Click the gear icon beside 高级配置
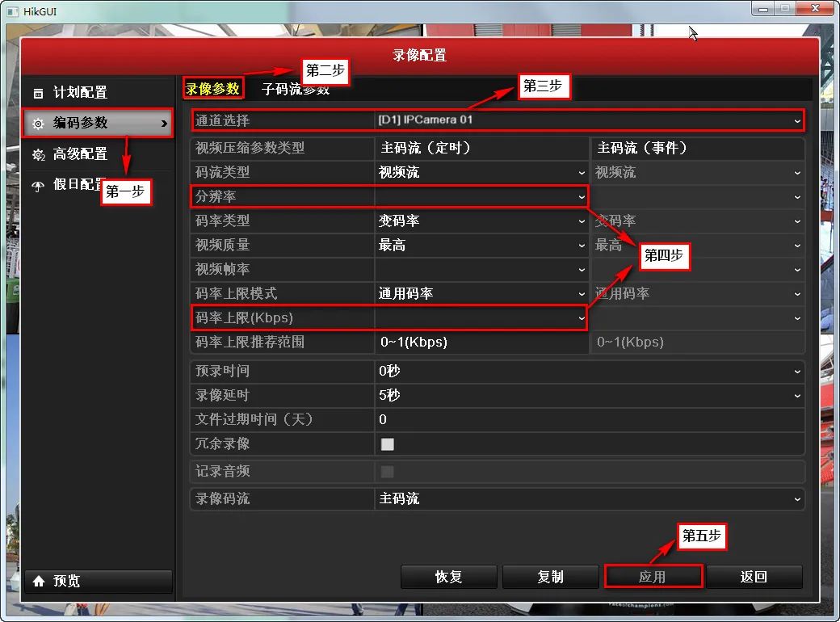Screen dimensions: 840x622 (38, 154)
